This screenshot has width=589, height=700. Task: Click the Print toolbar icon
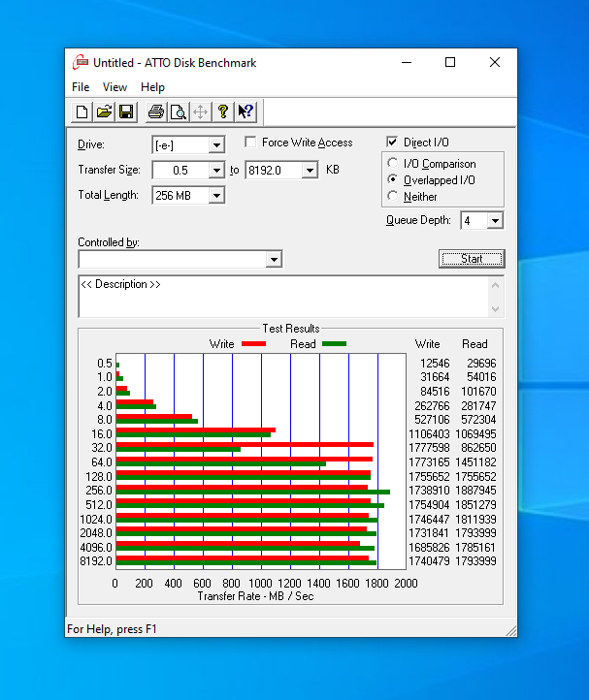(x=156, y=112)
